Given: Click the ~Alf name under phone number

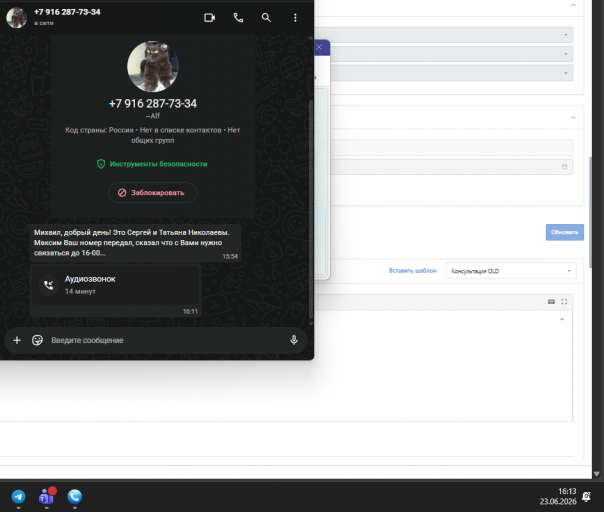Looking at the screenshot, I should click(x=153, y=116).
